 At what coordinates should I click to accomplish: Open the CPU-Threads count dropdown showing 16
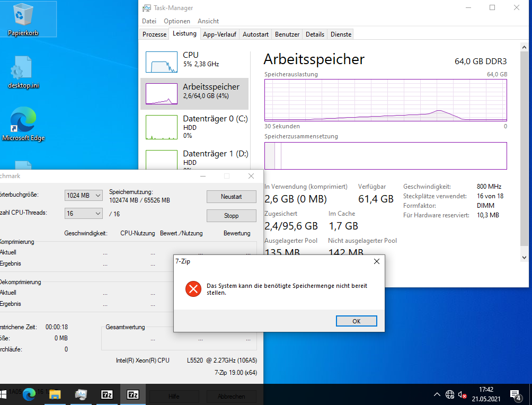tap(84, 213)
